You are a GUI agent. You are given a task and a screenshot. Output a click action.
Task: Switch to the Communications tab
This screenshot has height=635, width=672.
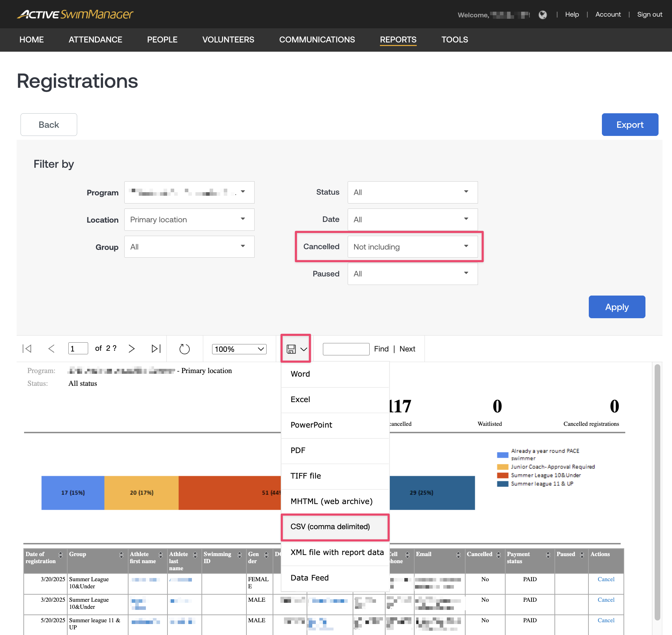(x=317, y=40)
